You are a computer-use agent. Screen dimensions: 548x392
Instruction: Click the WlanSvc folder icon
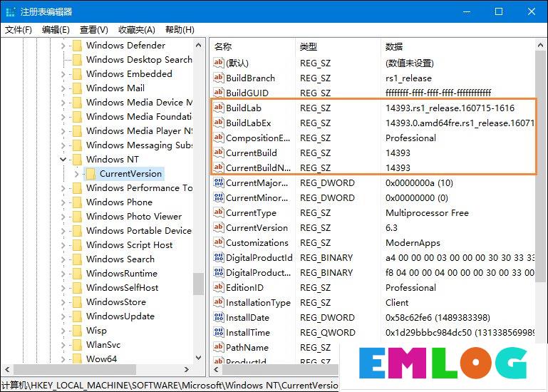(77, 345)
